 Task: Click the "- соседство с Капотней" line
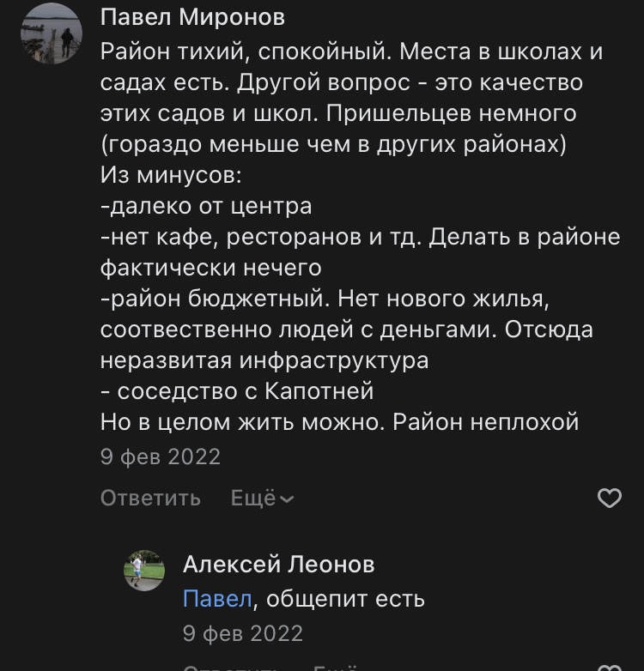237,391
